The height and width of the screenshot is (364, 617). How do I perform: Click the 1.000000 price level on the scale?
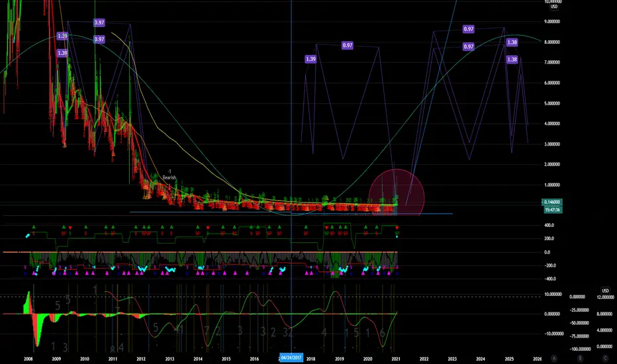coord(552,185)
